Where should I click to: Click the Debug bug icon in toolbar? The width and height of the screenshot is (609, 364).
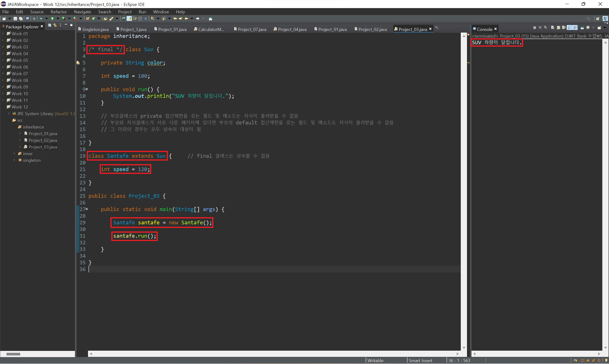pos(41,19)
